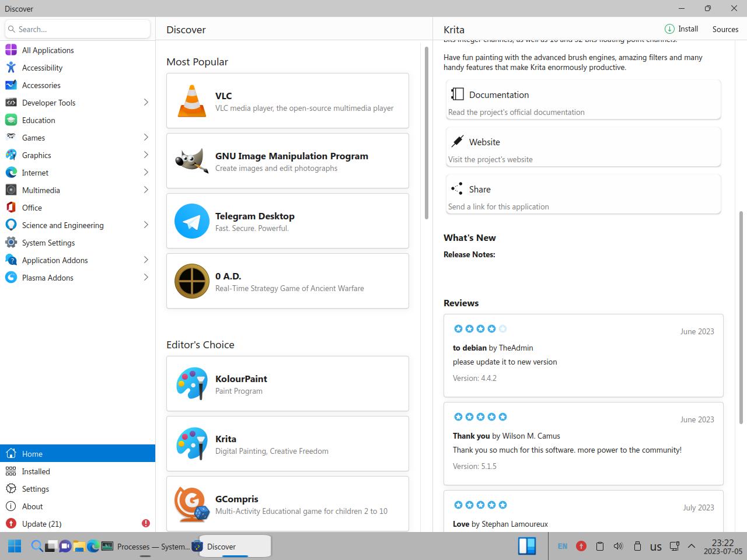The width and height of the screenshot is (747, 560).
Task: Install Krita
Action: click(x=681, y=29)
